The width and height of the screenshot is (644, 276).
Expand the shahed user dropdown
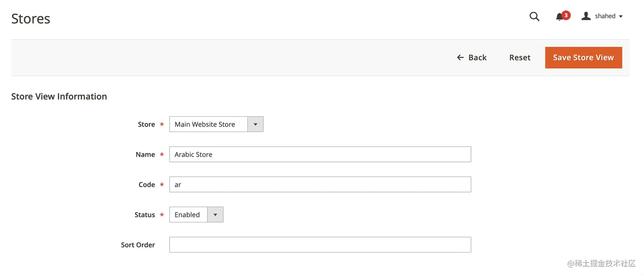click(x=605, y=16)
